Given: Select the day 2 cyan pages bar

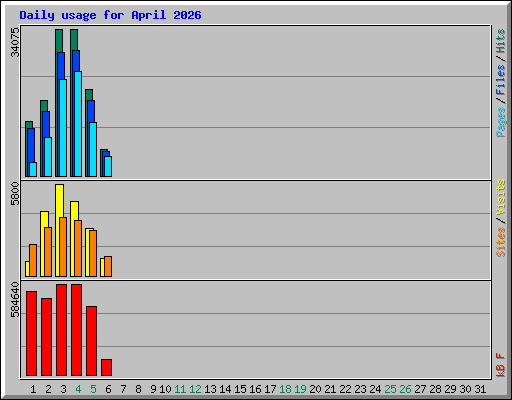Looking at the screenshot, I should tap(48, 157).
